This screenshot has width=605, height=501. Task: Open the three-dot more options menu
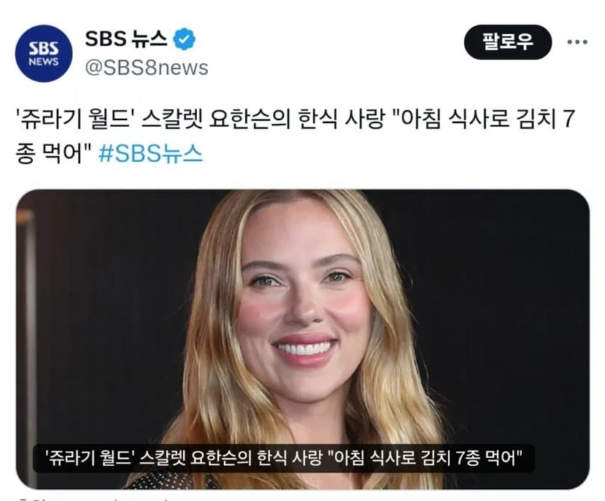577,42
